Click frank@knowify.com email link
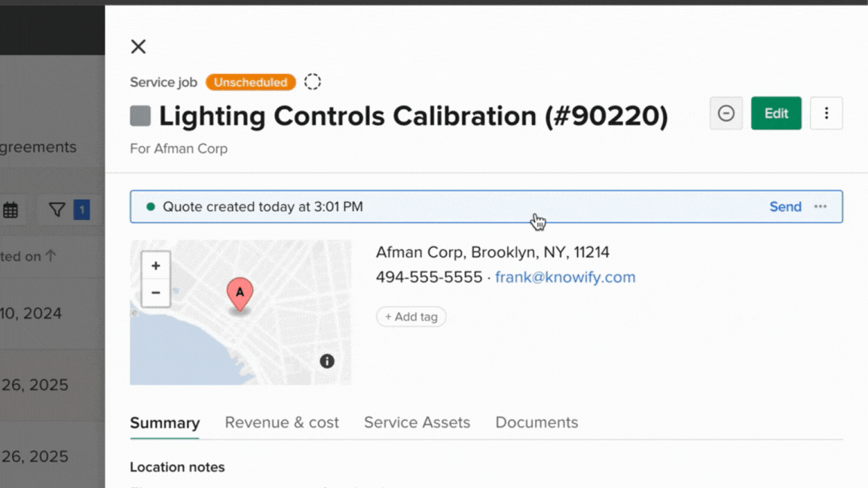 coord(565,277)
